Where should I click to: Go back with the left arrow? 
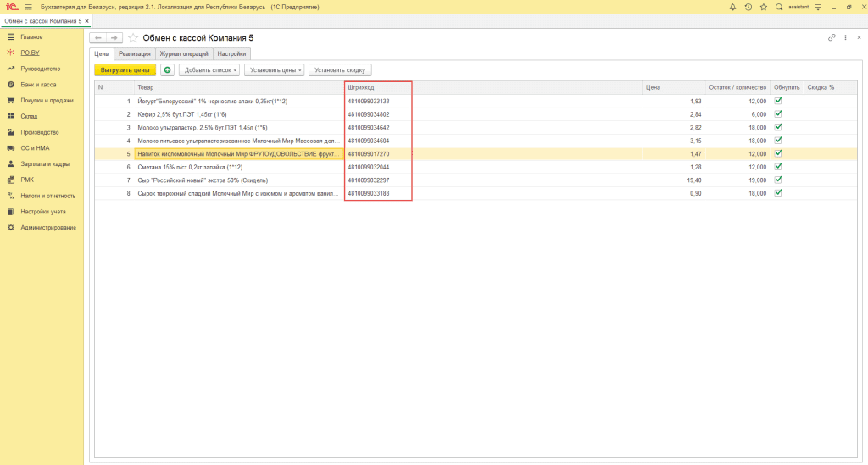pos(98,37)
